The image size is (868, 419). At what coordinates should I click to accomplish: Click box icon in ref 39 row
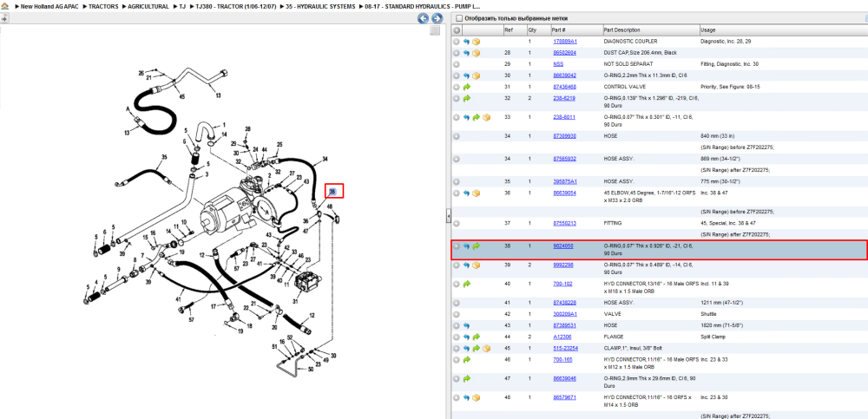click(476, 265)
